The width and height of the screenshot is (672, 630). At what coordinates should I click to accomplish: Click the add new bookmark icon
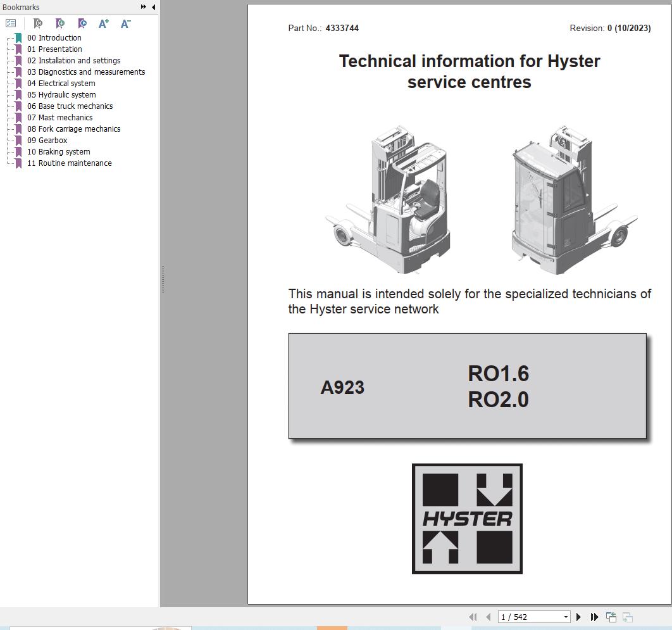coord(61,23)
